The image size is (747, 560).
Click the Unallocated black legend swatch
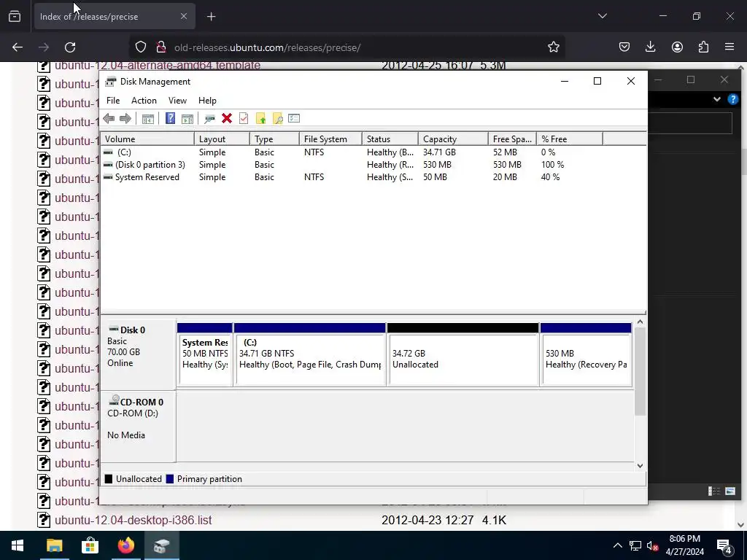pyautogui.click(x=109, y=479)
